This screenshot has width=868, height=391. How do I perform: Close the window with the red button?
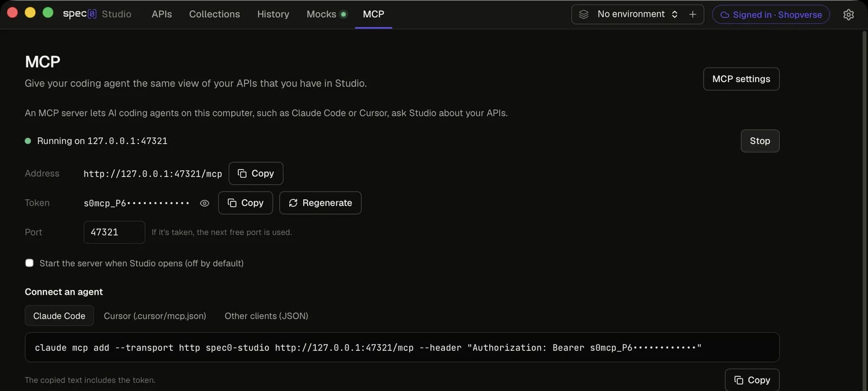pos(12,12)
